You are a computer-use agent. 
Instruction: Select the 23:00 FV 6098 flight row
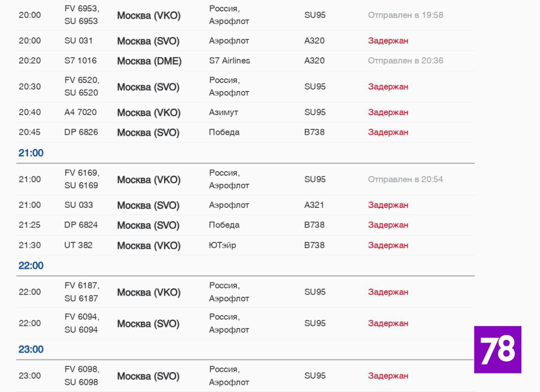tap(148, 376)
